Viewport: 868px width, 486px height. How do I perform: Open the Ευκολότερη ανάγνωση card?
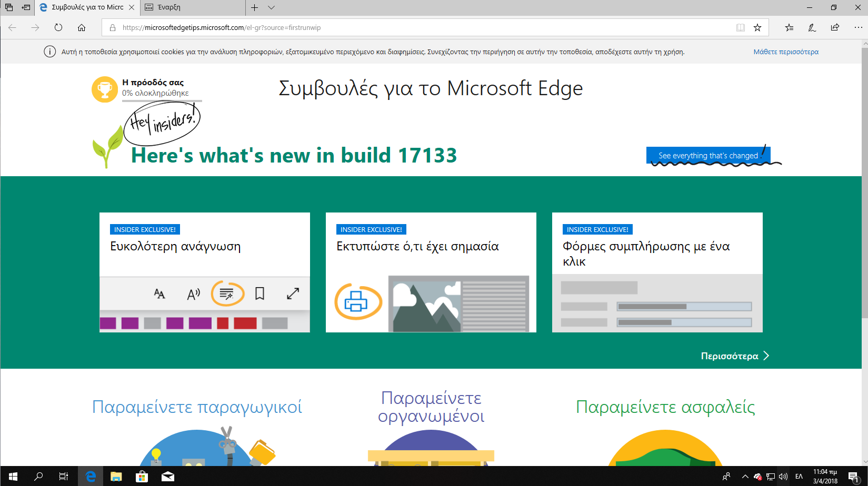[x=205, y=272]
